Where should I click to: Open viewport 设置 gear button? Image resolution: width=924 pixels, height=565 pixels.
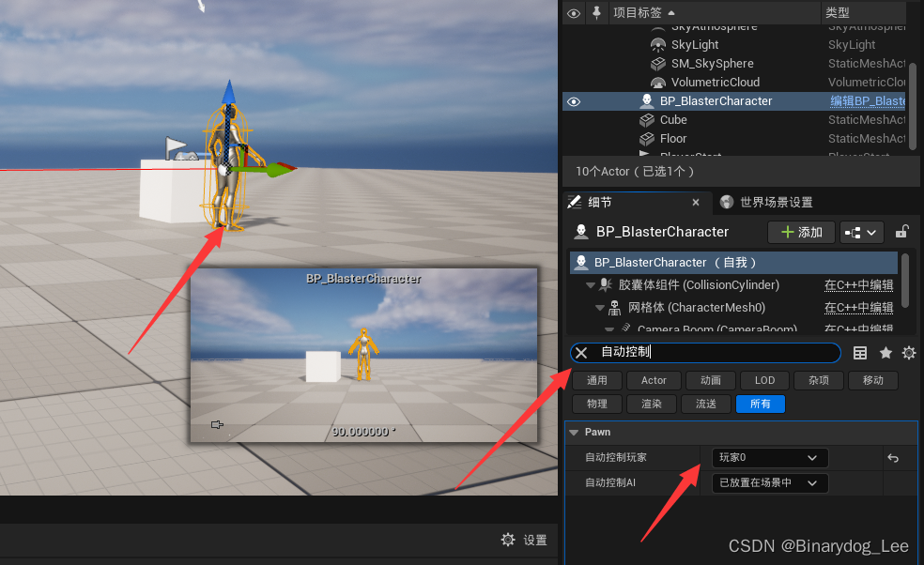[x=525, y=540]
